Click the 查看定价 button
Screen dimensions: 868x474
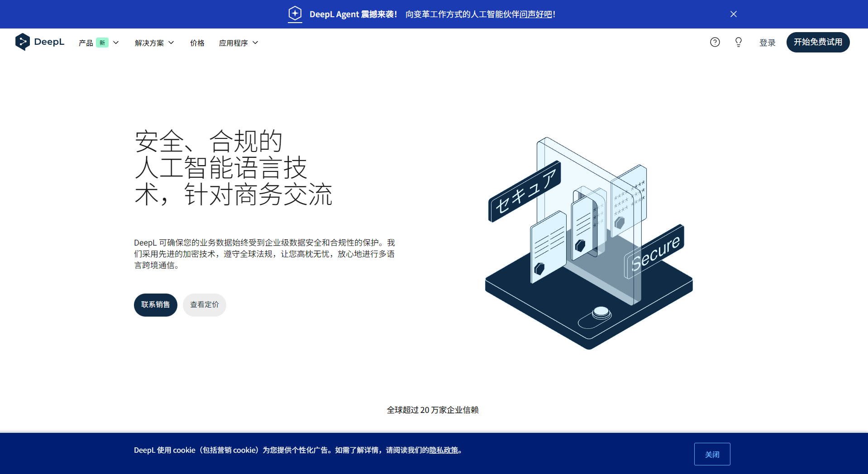pyautogui.click(x=204, y=305)
